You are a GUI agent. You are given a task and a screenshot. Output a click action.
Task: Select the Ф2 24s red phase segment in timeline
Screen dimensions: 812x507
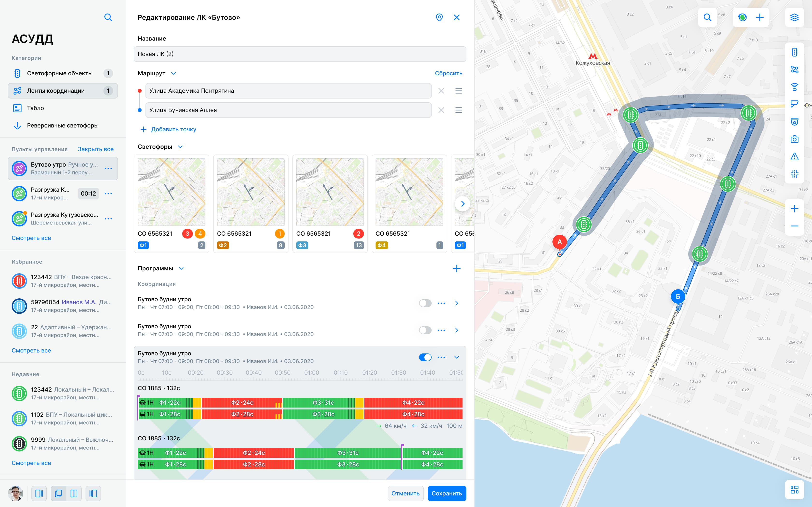click(x=242, y=403)
